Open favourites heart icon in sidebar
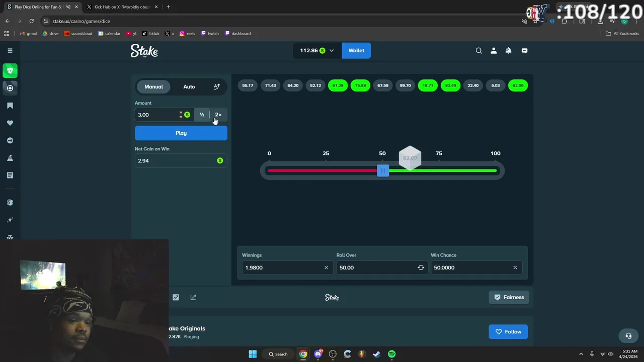 coord(10,123)
